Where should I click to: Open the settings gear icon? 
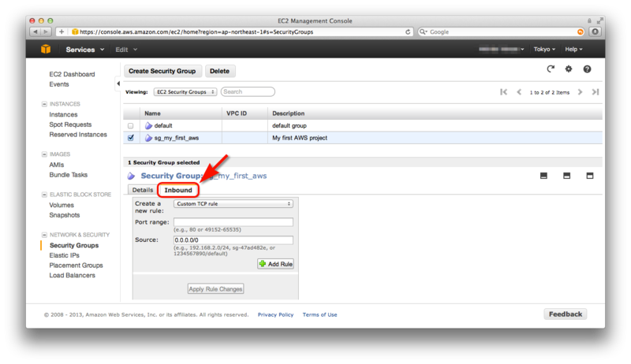click(568, 69)
